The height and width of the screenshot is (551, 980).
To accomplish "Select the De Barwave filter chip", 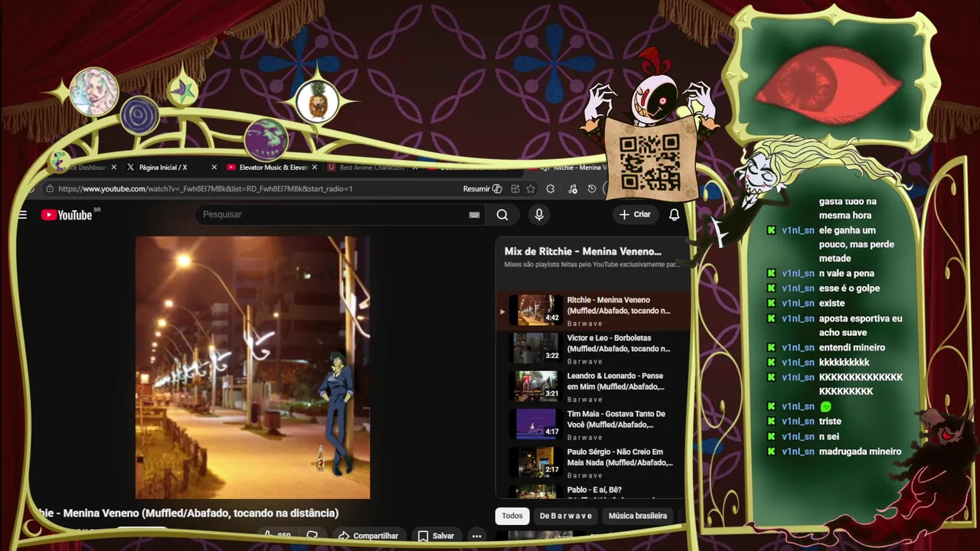I will tap(566, 516).
